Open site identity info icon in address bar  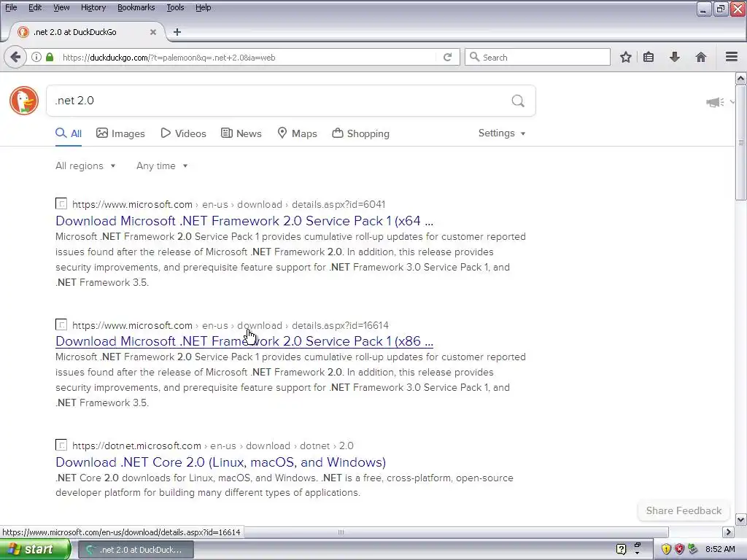click(36, 57)
